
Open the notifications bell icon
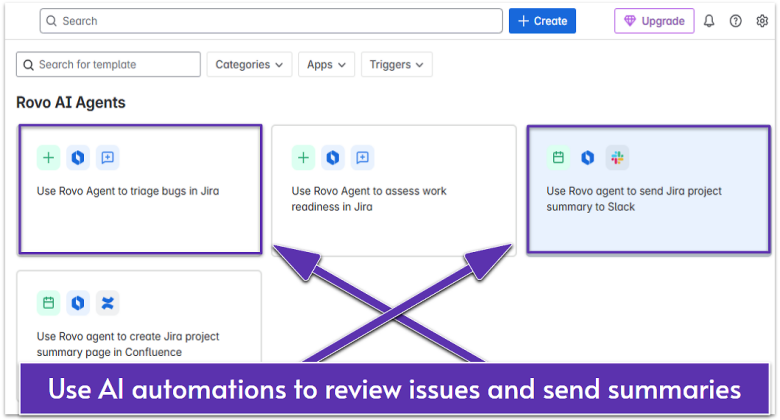(x=709, y=21)
